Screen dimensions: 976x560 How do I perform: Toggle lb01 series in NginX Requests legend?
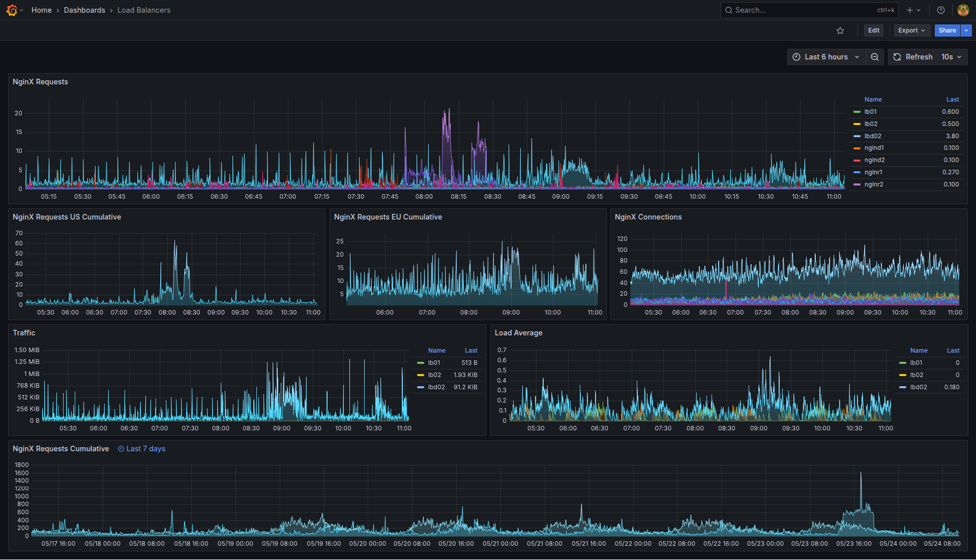pos(870,112)
